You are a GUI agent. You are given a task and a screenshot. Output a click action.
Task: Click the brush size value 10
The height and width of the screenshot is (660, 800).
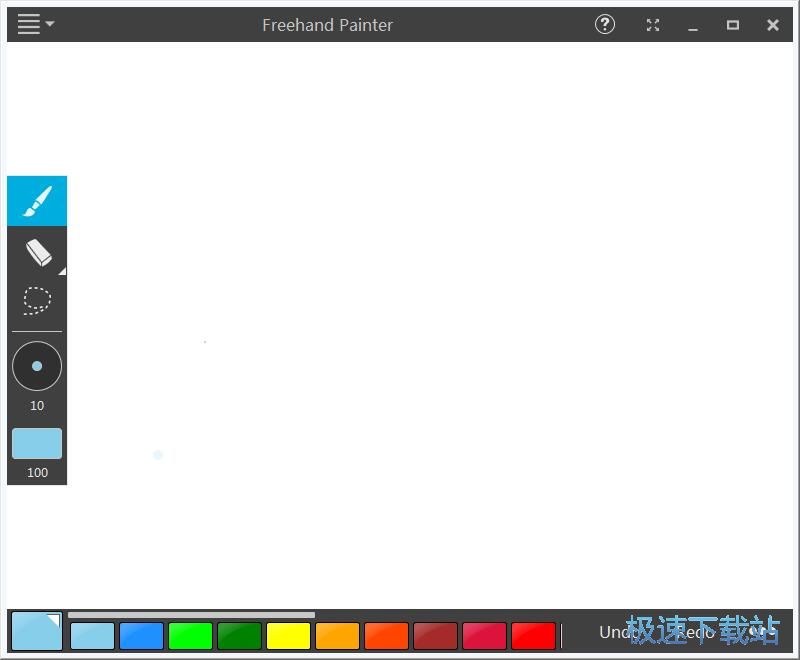(x=37, y=405)
